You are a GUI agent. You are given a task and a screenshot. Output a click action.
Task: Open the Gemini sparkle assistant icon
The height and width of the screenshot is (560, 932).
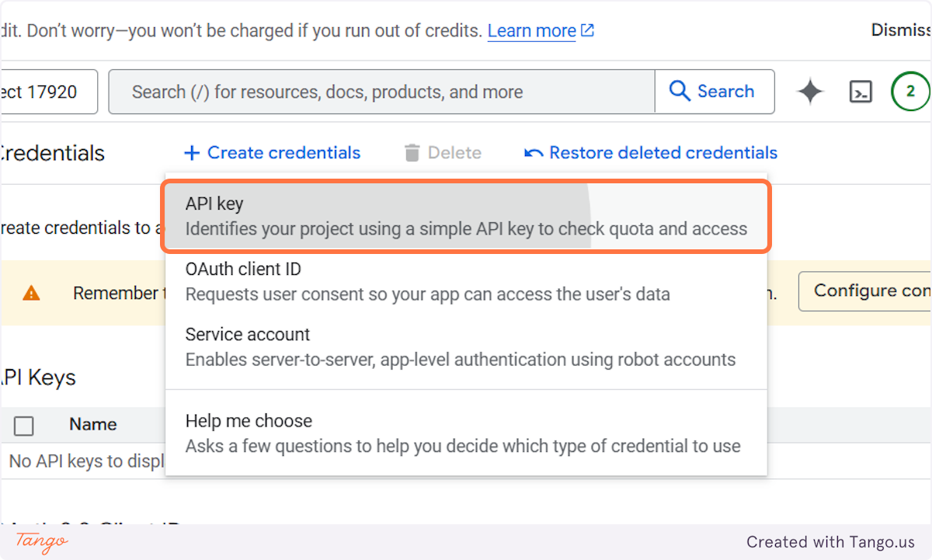(x=810, y=91)
